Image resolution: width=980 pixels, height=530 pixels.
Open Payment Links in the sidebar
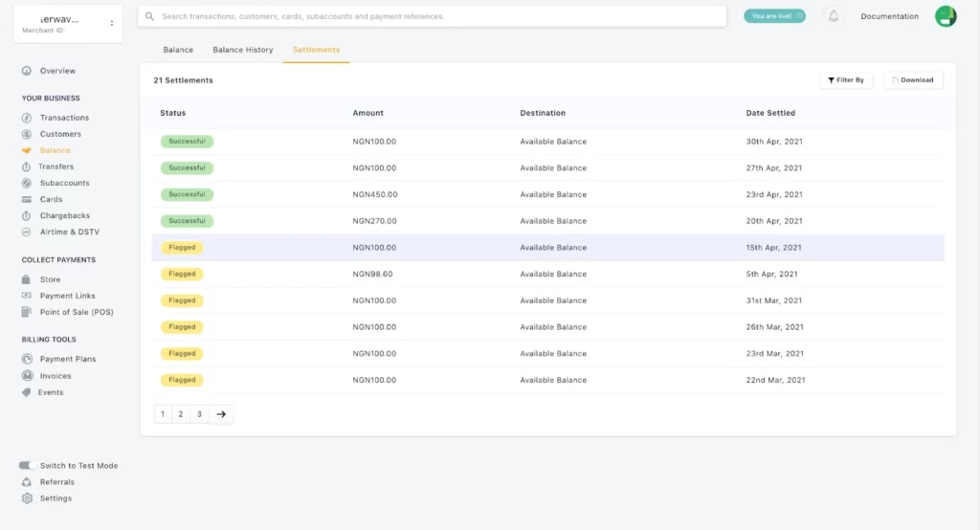[x=68, y=296]
